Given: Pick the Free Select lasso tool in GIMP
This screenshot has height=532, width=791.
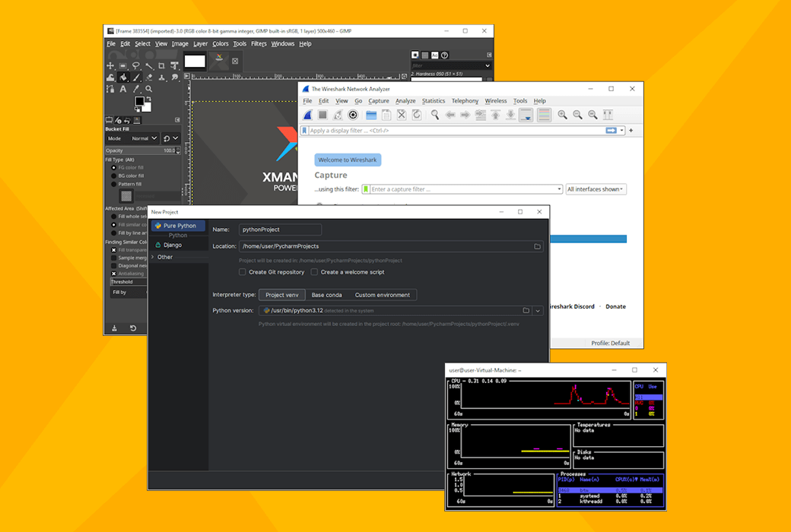Looking at the screenshot, I should pyautogui.click(x=136, y=66).
